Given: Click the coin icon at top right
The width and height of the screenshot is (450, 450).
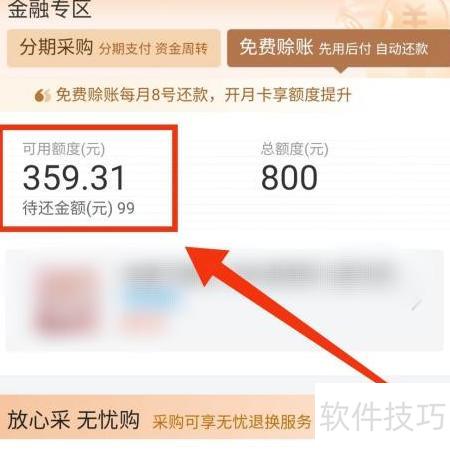Looking at the screenshot, I should [415, 15].
